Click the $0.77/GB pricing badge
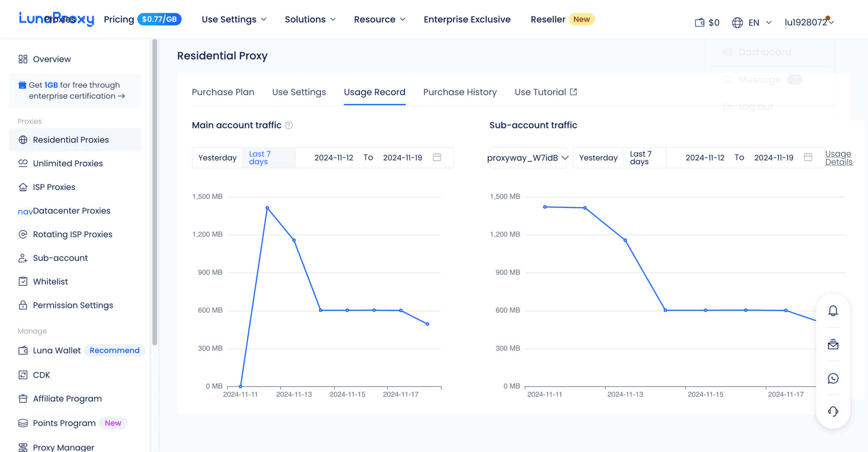This screenshot has width=868, height=452. pos(160,19)
